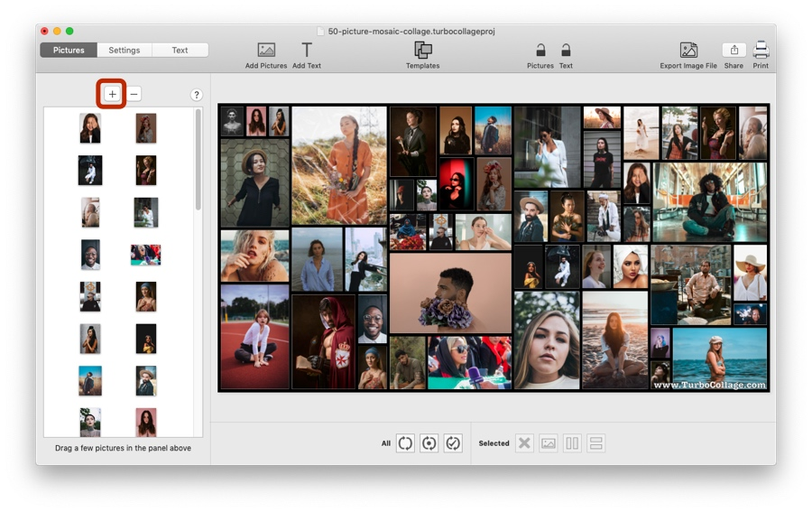
Task: Open the Share menu
Action: pyautogui.click(x=734, y=51)
